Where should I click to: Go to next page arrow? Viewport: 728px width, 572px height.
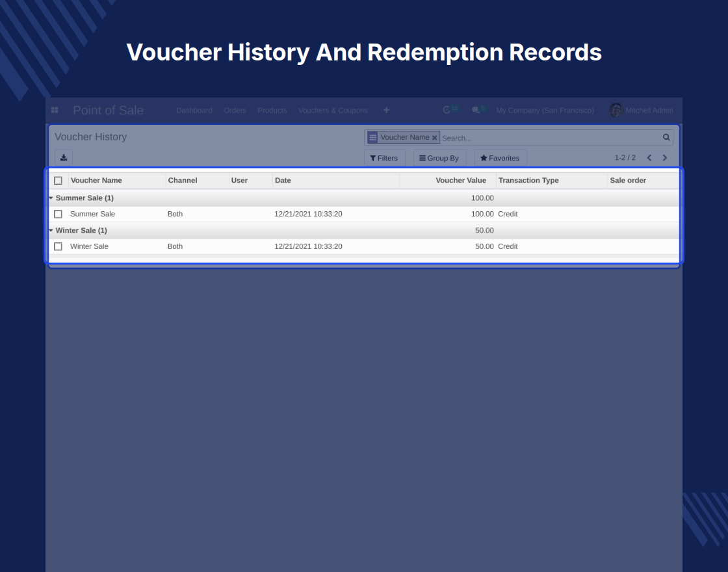pos(665,158)
